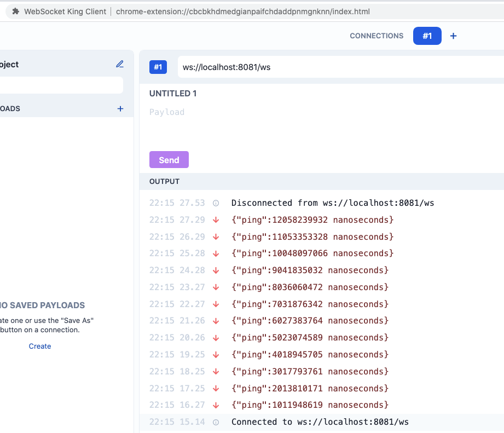This screenshot has width=504, height=433.
Task: Click the down arrow beside ping 5023074589
Action: 216,338
